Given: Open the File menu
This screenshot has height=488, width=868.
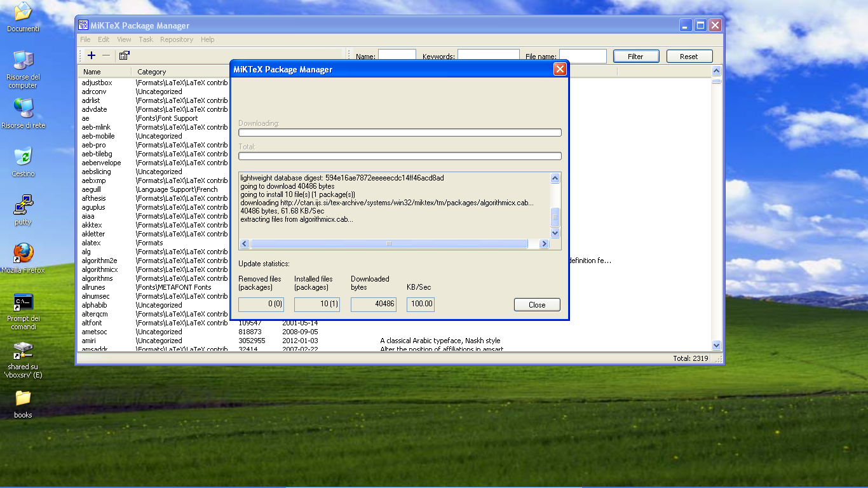Looking at the screenshot, I should (x=85, y=39).
